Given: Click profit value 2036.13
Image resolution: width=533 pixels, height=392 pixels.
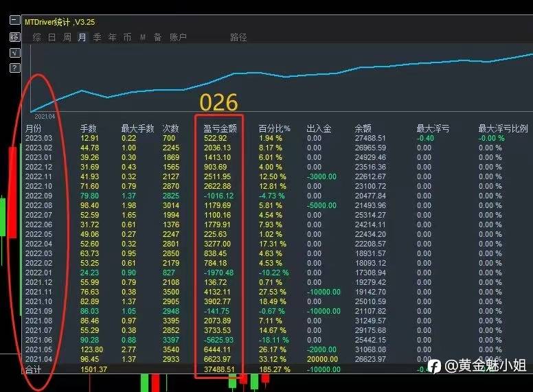Looking at the screenshot, I should tap(217, 148).
